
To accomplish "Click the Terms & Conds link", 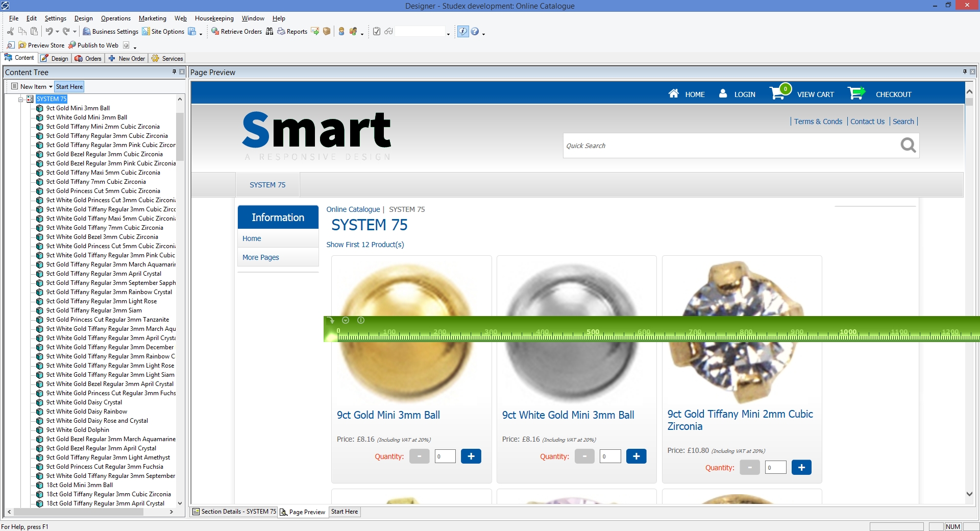I will (818, 122).
